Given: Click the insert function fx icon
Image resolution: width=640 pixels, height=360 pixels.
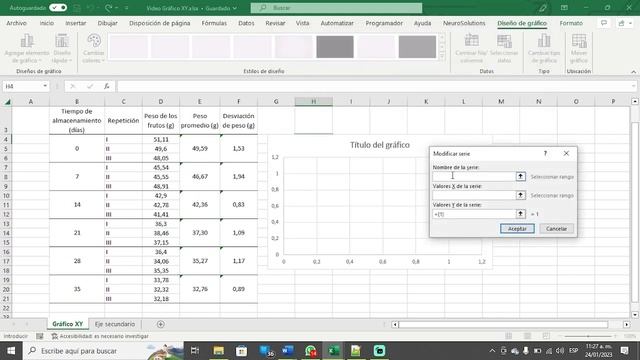Looking at the screenshot, I should coord(107,86).
